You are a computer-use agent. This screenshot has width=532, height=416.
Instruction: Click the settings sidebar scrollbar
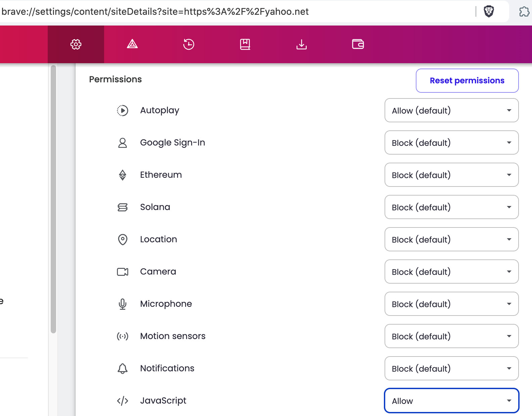click(x=53, y=199)
